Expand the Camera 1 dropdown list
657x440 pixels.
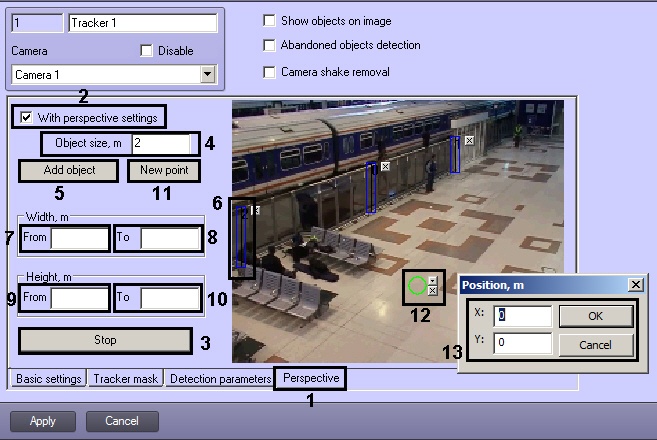coord(208,74)
